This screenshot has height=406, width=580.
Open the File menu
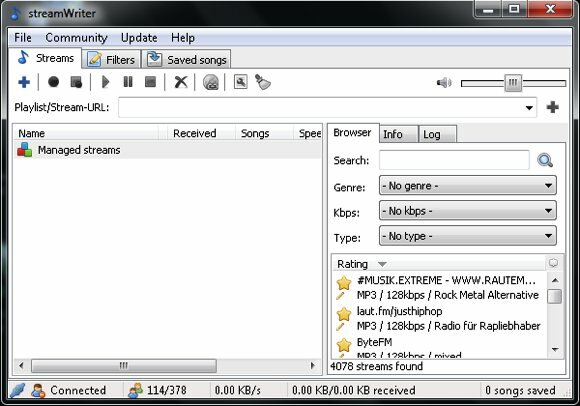point(23,38)
